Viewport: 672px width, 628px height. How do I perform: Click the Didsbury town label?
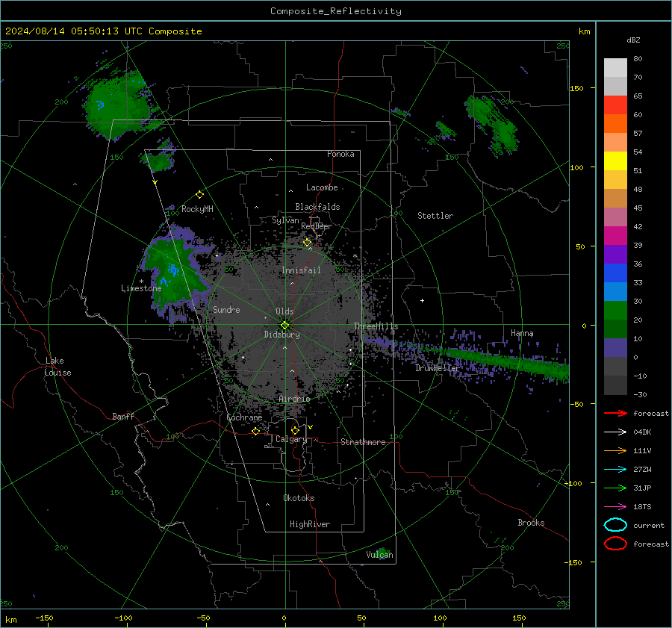[x=281, y=335]
